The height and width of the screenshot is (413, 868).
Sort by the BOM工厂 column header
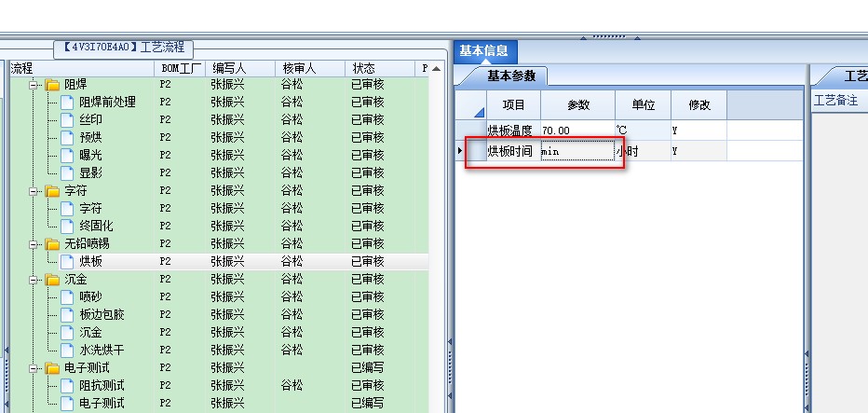(x=180, y=68)
